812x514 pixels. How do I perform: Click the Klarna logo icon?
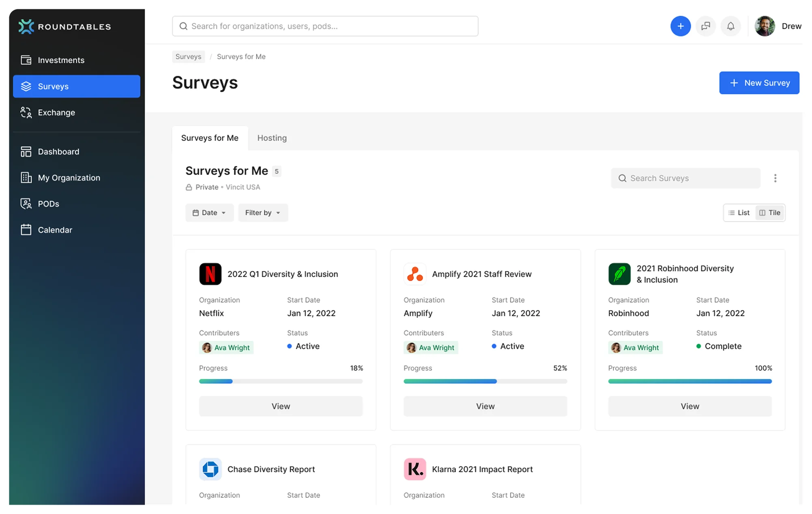pyautogui.click(x=415, y=469)
